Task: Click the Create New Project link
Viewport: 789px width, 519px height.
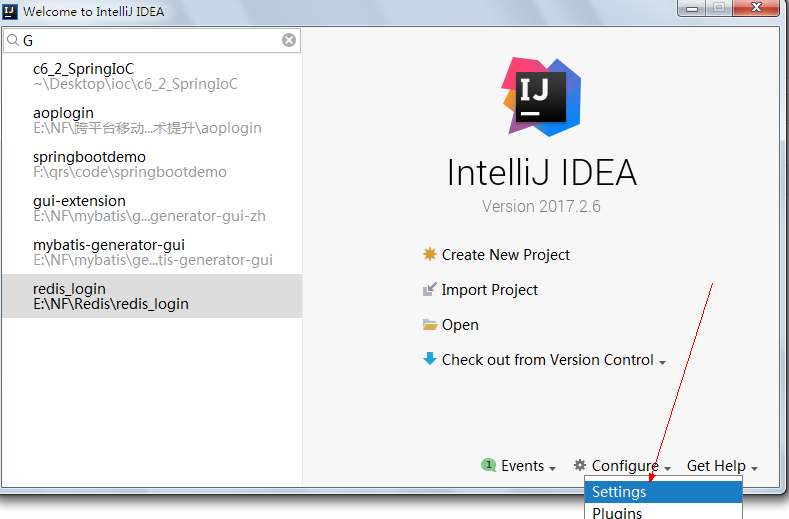Action: [505, 255]
